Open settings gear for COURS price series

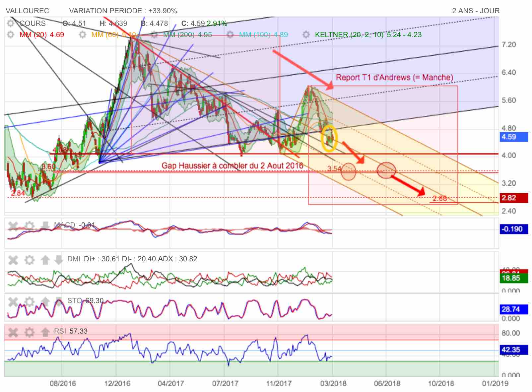click(x=11, y=23)
